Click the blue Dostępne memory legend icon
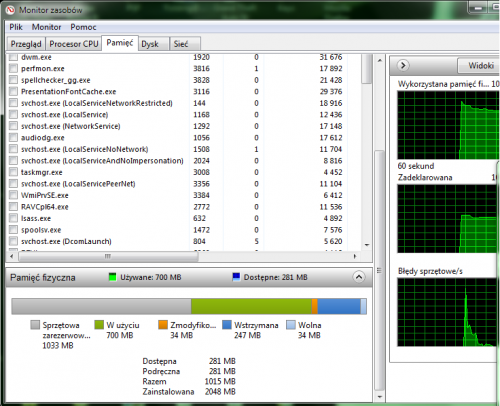The width and height of the screenshot is (500, 406). point(236,277)
